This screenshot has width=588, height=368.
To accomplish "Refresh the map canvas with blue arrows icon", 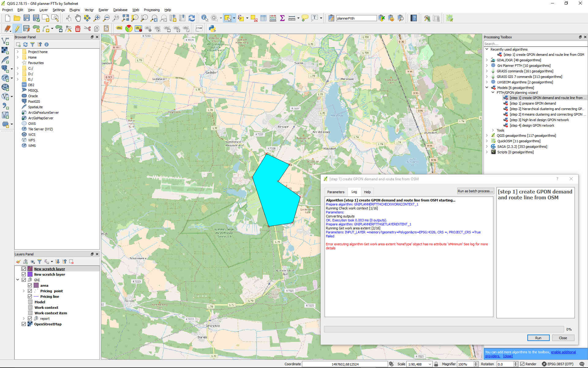I will 192,18.
